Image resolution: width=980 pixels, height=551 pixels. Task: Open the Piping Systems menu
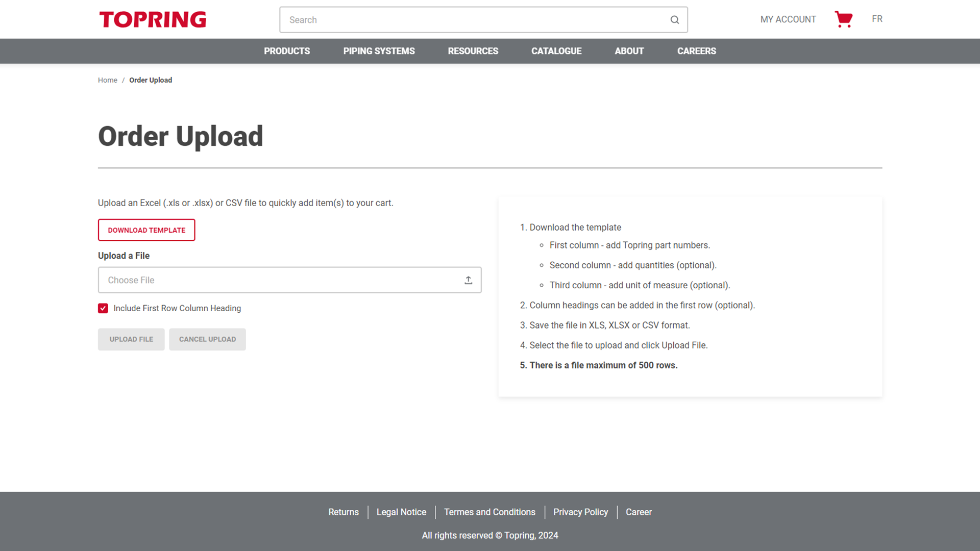[379, 51]
